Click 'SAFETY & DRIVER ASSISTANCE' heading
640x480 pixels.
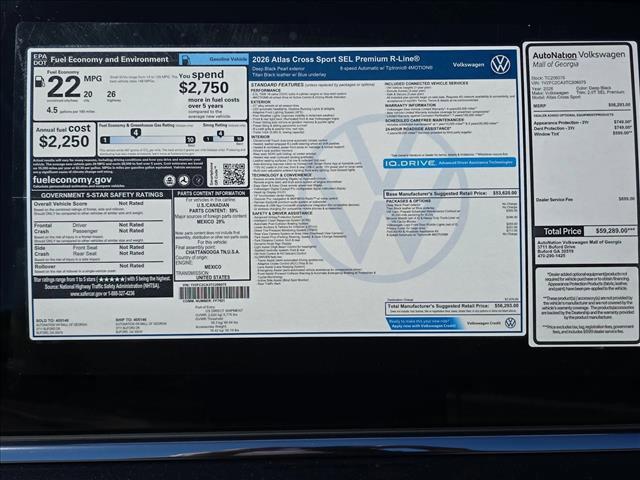point(282,213)
